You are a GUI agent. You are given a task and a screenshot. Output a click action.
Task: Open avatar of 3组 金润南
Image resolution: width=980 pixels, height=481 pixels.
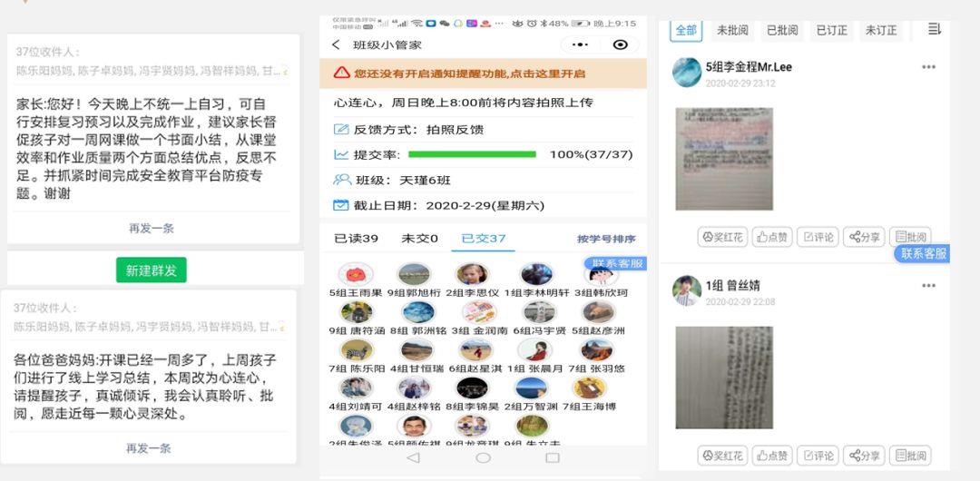[479, 312]
